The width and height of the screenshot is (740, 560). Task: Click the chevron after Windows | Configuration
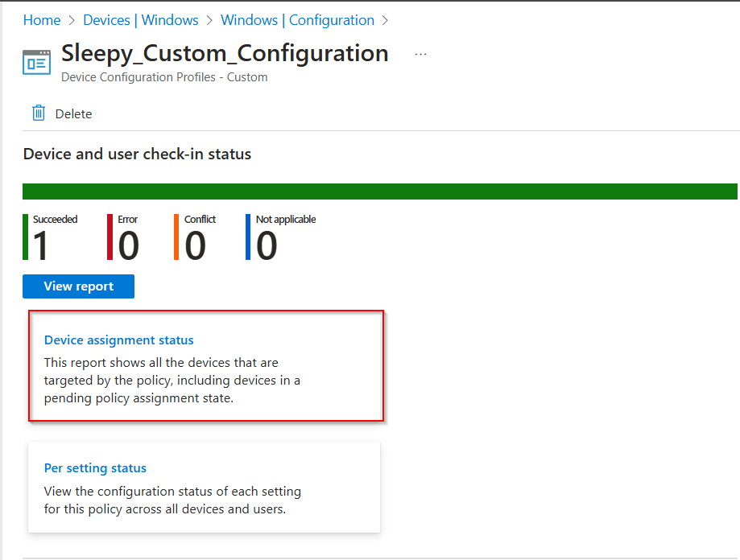[x=386, y=20]
